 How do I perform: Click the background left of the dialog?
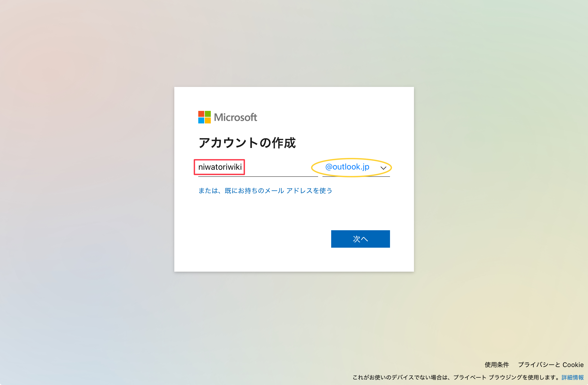[87, 180]
